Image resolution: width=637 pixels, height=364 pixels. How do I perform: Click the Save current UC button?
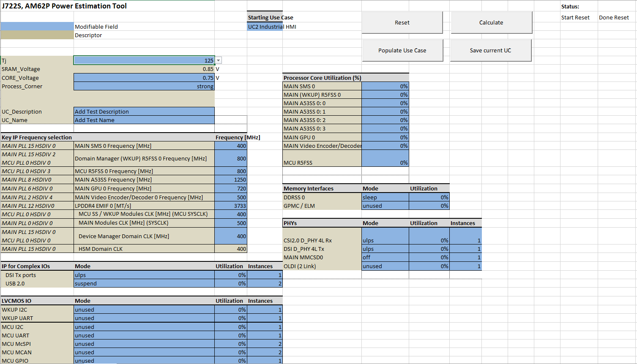pos(490,50)
